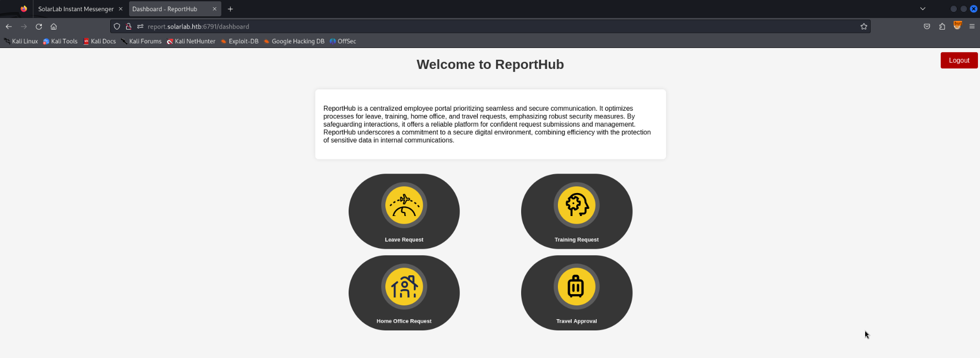The width and height of the screenshot is (980, 358).
Task: Reload the current page
Action: [39, 27]
